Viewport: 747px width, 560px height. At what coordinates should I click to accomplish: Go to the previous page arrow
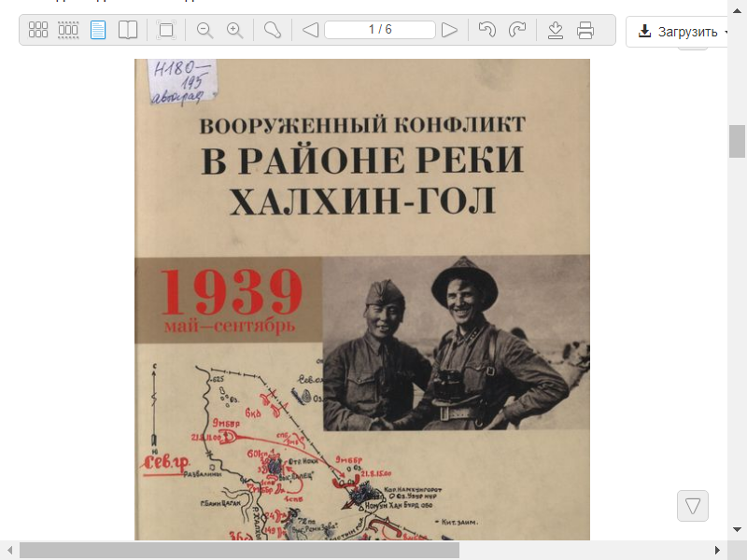[311, 30]
